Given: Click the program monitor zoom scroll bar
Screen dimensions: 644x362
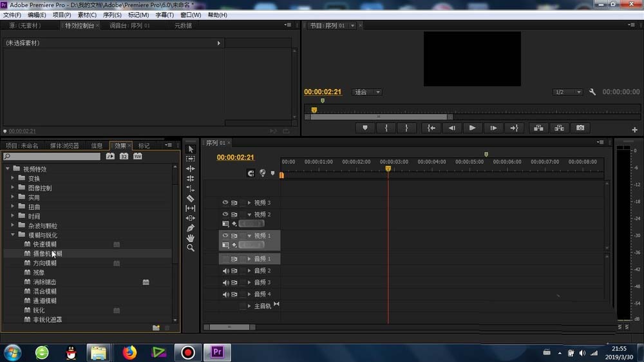Looking at the screenshot, I should click(379, 117).
